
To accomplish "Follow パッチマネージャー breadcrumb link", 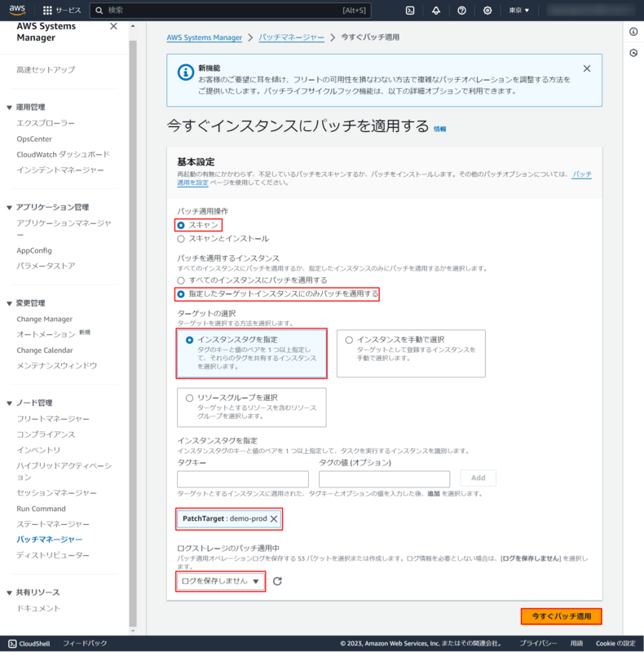I will 291,37.
